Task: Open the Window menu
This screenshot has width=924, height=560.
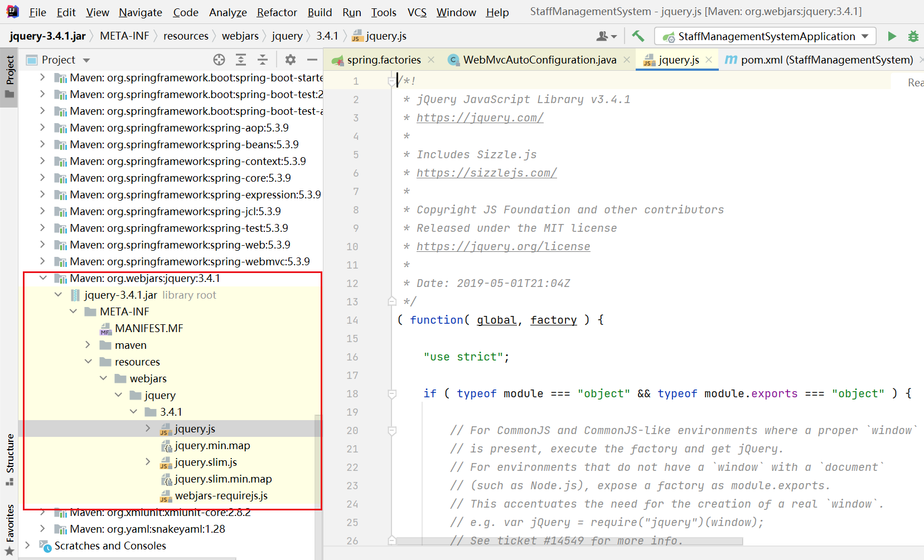Action: click(456, 12)
